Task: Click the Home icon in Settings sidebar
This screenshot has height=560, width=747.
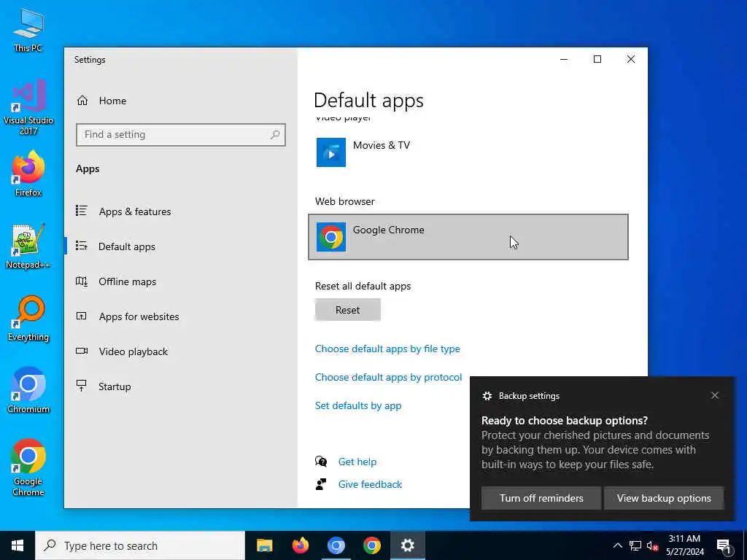Action: point(82,101)
